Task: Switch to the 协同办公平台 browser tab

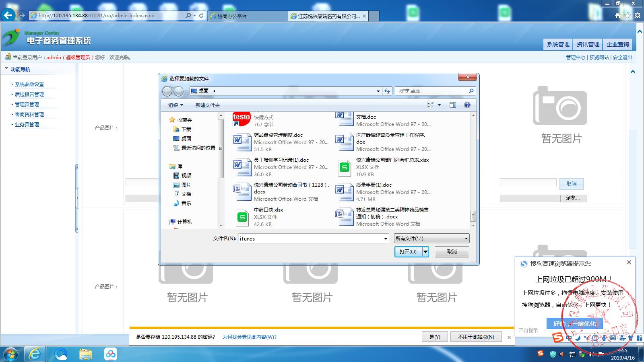Action: click(248, 16)
